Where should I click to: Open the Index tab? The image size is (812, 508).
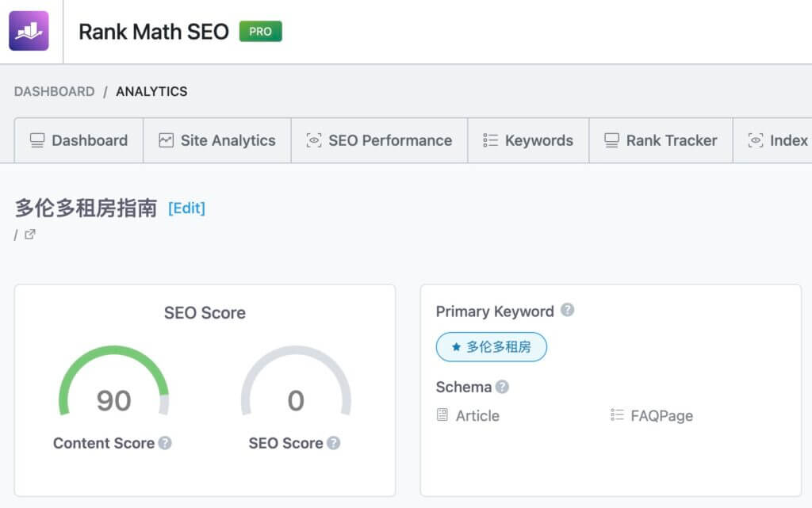772,141
